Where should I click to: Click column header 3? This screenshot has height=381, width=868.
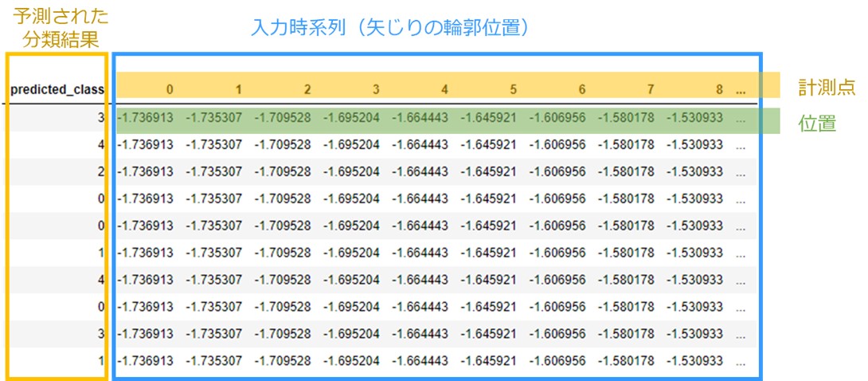point(376,90)
